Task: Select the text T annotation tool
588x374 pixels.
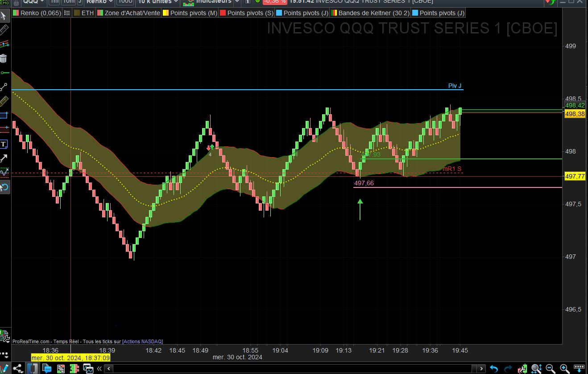Action: click(x=4, y=144)
